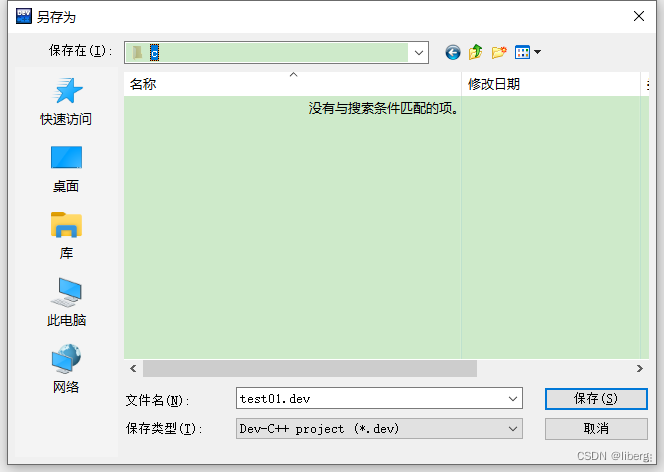Click the scrollbar left arrow
Viewport: 664px width, 472px height.
point(133,369)
